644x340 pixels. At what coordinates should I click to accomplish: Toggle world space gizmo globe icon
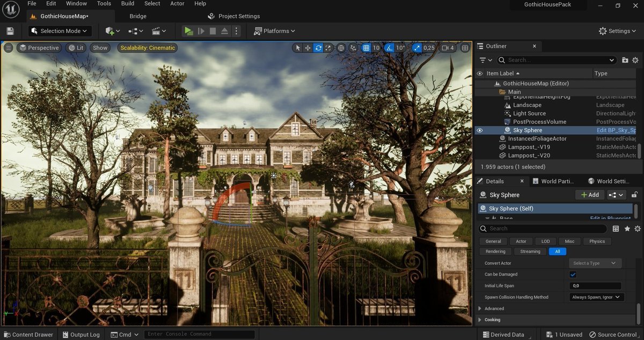point(341,48)
